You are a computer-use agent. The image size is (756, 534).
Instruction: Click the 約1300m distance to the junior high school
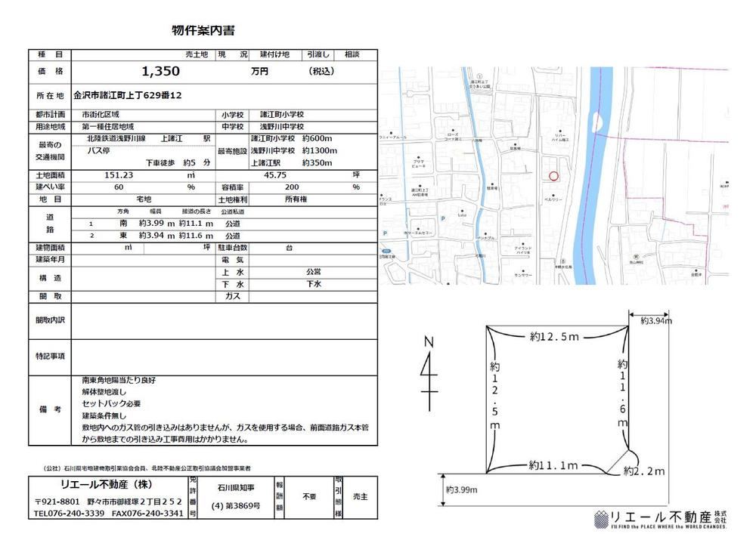click(x=320, y=151)
